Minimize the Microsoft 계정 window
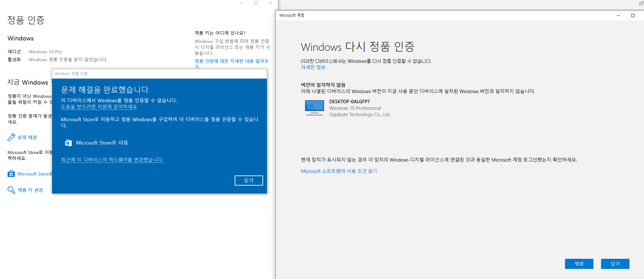Viewport: 644px width, 279px height. pos(618,15)
